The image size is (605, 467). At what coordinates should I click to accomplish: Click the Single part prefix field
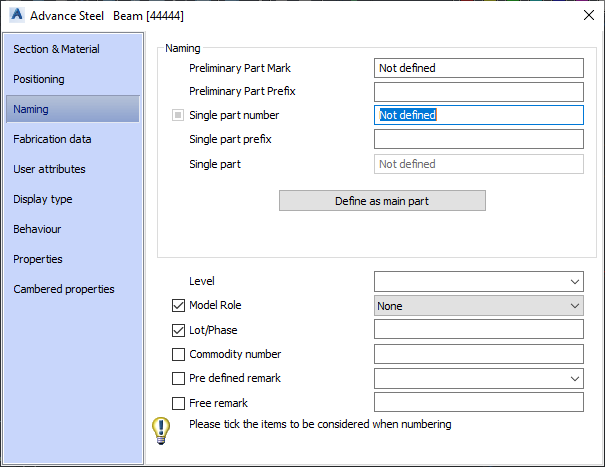point(478,139)
